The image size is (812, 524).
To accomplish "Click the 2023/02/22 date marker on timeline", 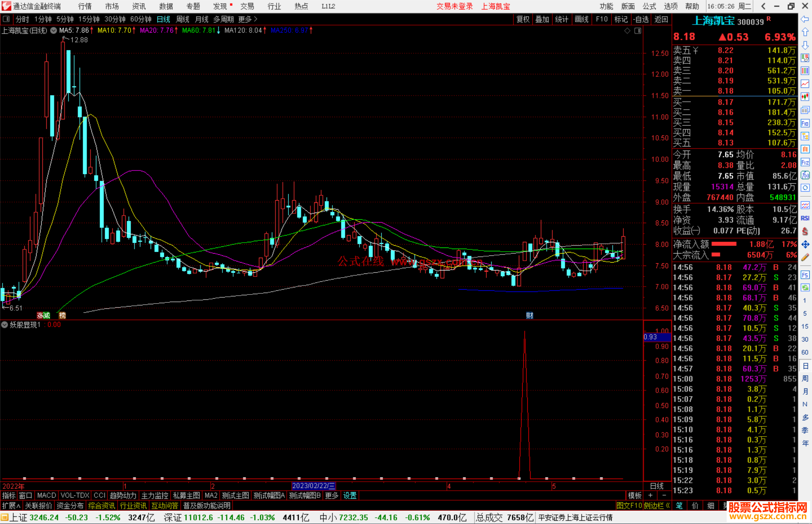I will tap(313, 486).
